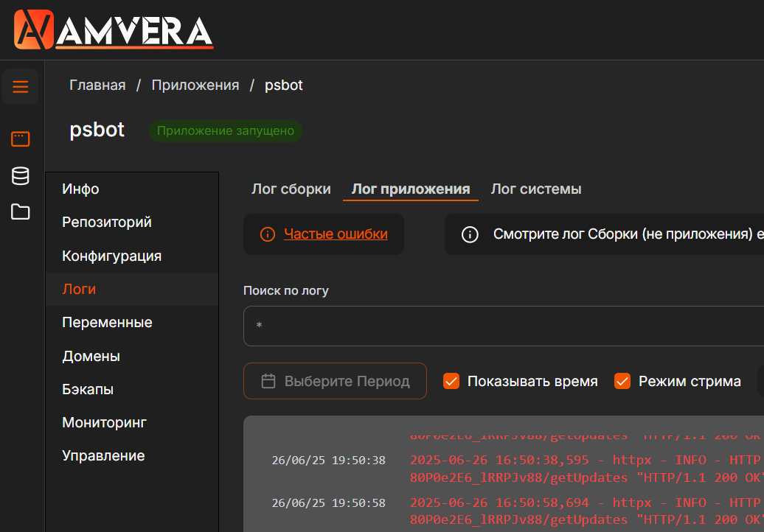The height and width of the screenshot is (532, 764).
Task: Switch to the Лог системы tab
Action: 536,189
